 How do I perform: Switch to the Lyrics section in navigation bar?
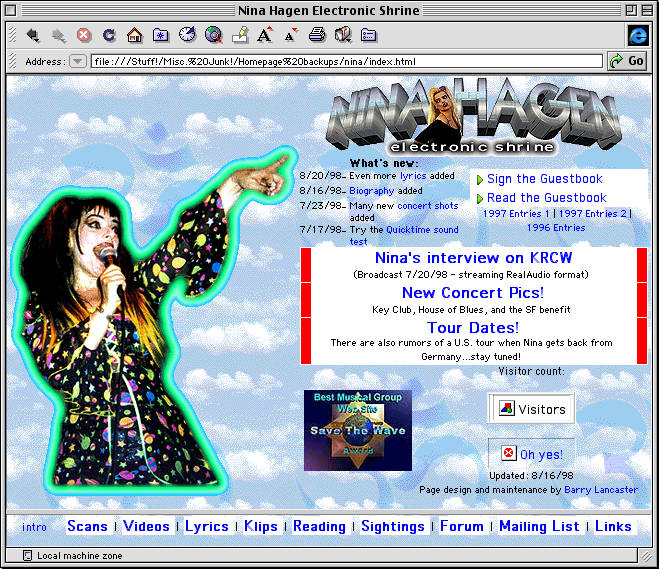(206, 526)
